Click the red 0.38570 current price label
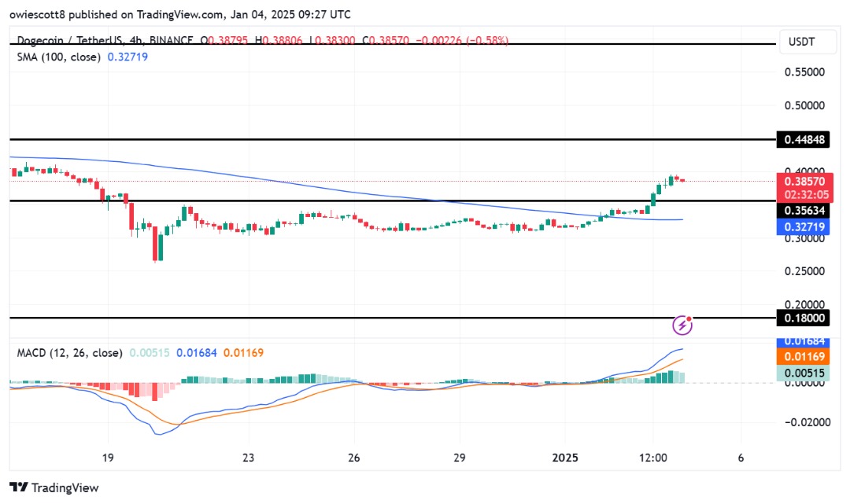This screenshot has height=504, width=850. coord(805,181)
